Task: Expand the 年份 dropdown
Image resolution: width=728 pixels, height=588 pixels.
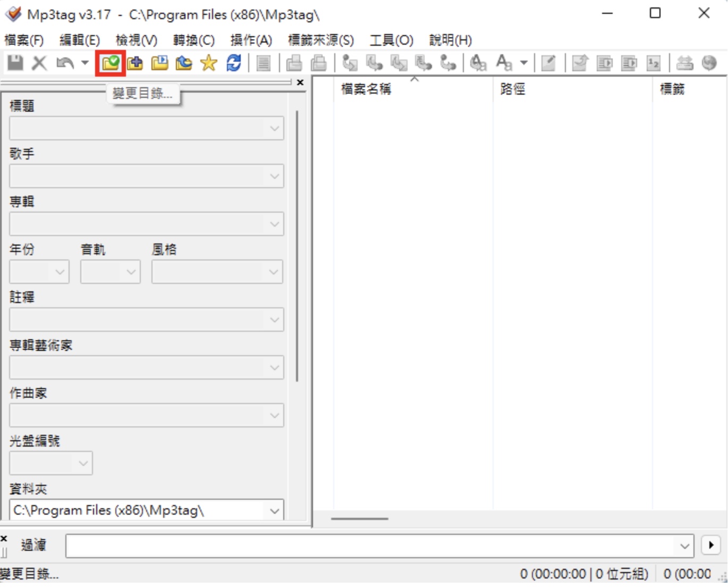Action: click(60, 272)
